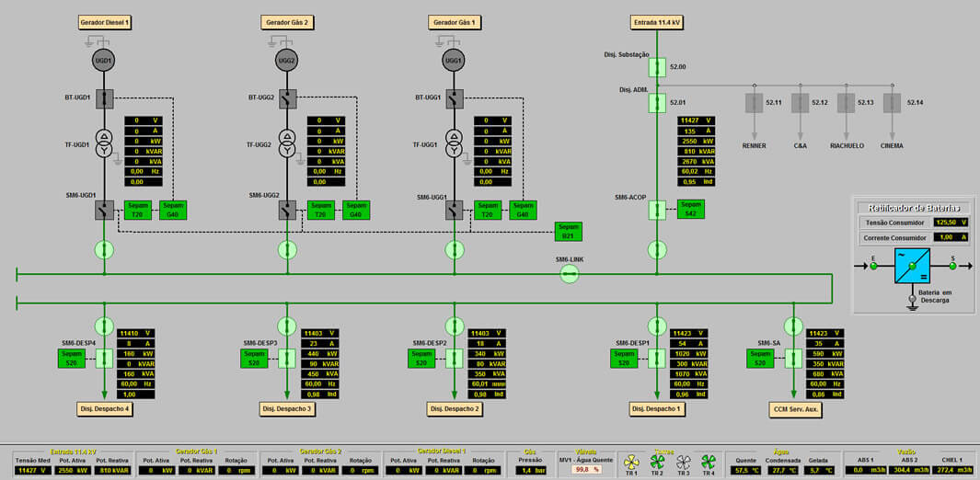980x480 pixels.
Task: Click the SM6-LINK bus coupler symbol
Action: [x=569, y=273]
